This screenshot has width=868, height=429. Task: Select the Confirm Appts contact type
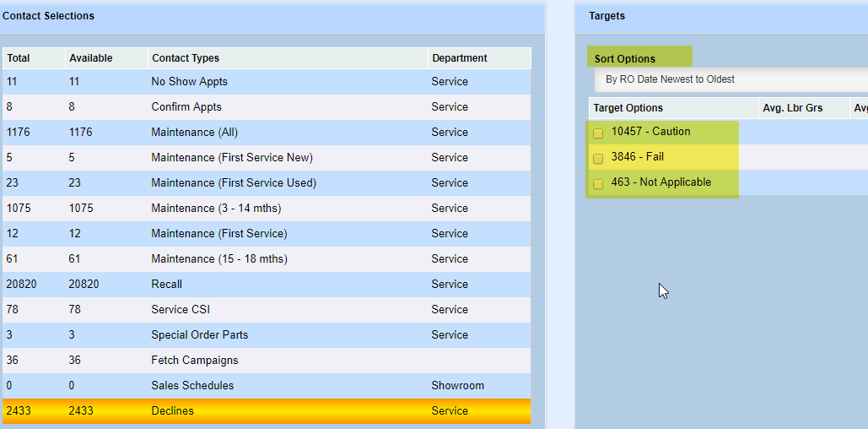186,107
